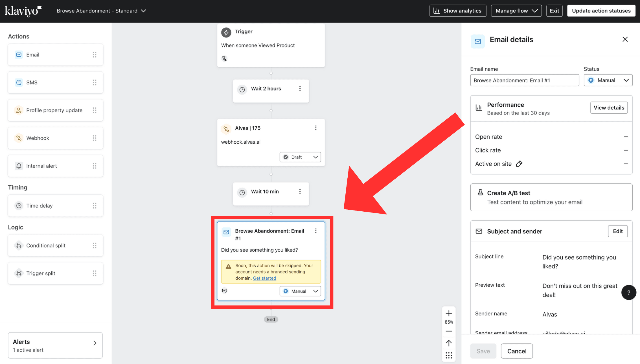Click the Open rate row
This screenshot has height=364, width=640.
coord(551,137)
